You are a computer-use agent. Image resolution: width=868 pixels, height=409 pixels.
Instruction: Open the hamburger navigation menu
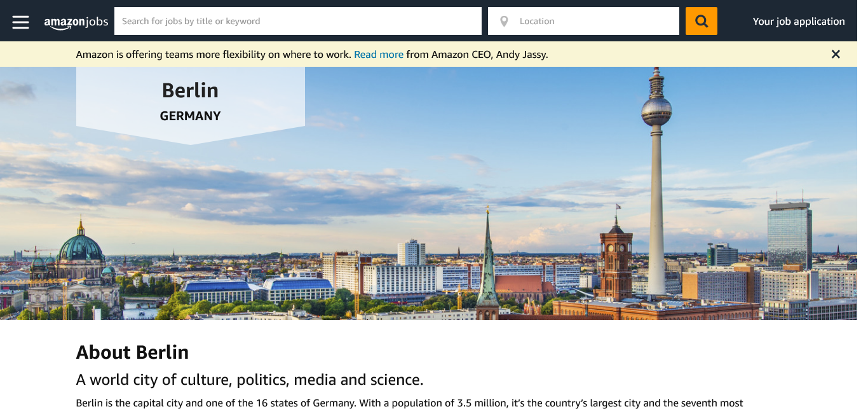click(20, 22)
